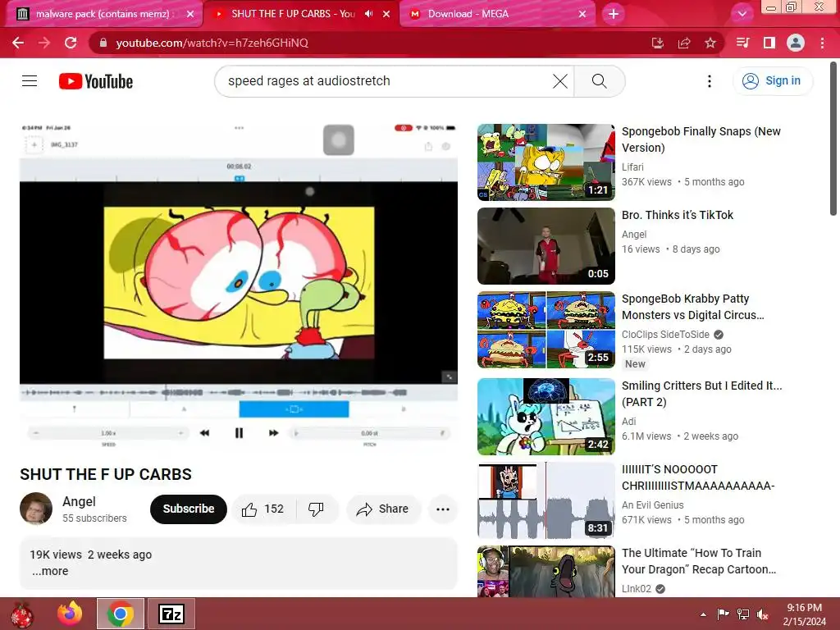Image resolution: width=840 pixels, height=630 pixels.
Task: Open Spongebob Finally Snaps thumbnail
Action: point(546,162)
